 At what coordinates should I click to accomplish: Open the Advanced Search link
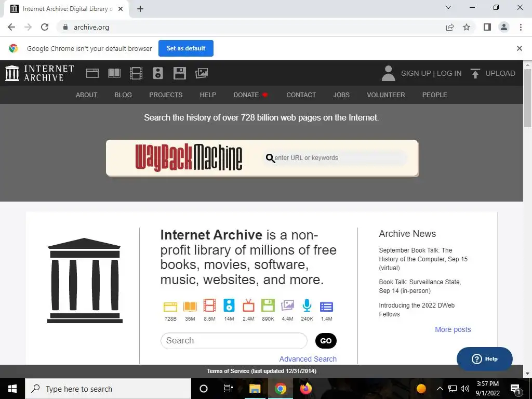click(x=308, y=359)
